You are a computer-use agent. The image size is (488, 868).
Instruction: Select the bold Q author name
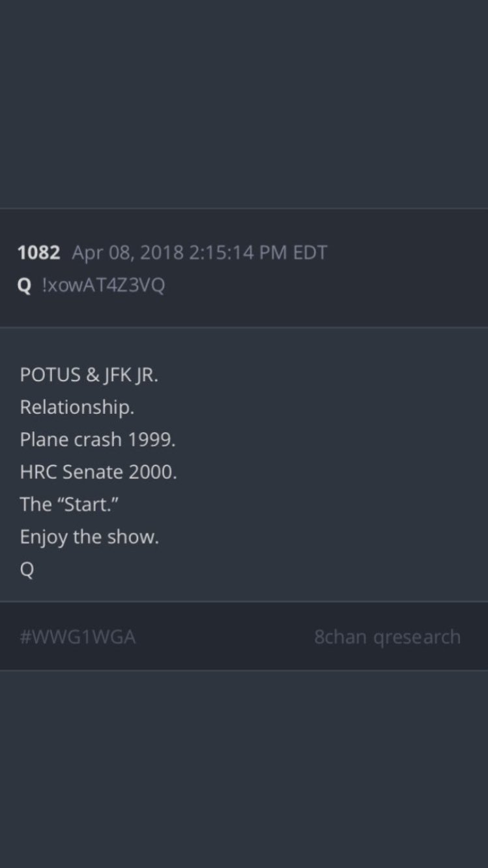(24, 286)
